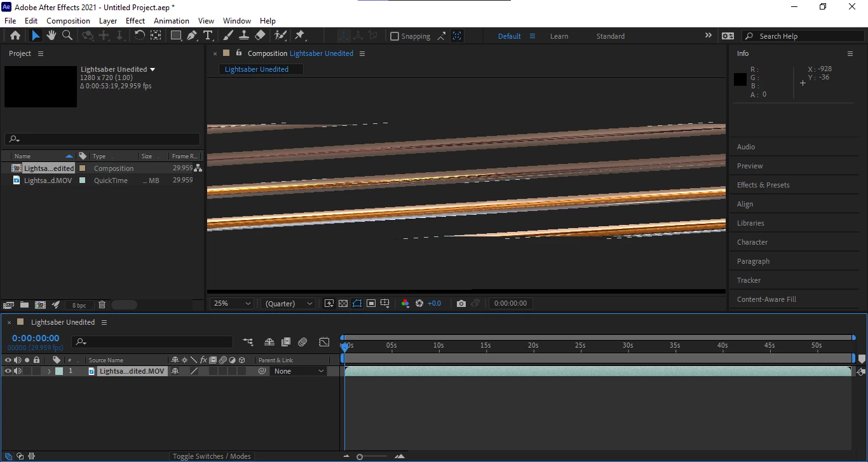Select the Eraser tool
The width and height of the screenshot is (868, 462).
point(260,36)
